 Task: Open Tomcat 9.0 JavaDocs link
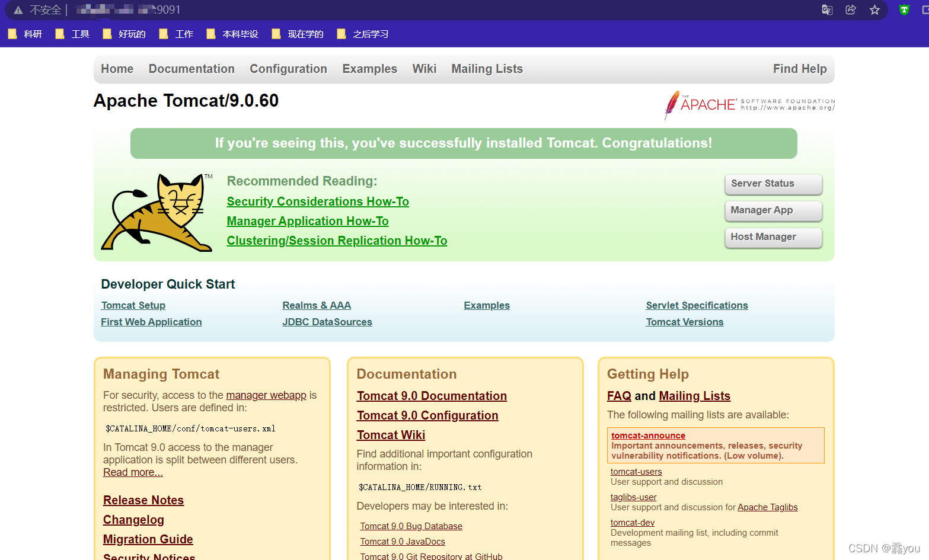[403, 542]
